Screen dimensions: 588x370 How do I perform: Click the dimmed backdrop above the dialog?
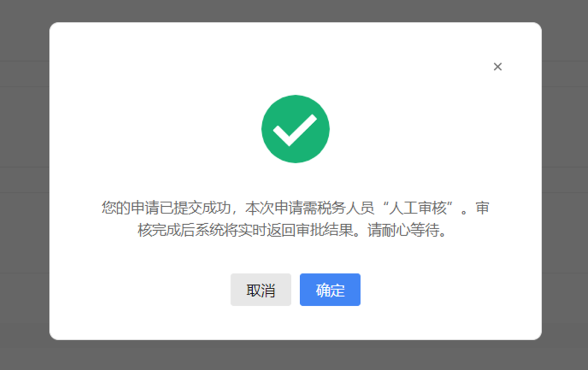pyautogui.click(x=294, y=10)
